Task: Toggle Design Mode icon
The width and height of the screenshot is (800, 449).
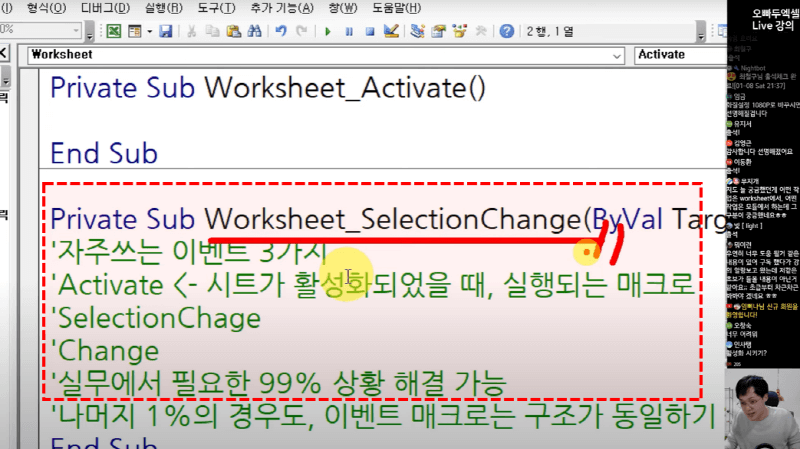Action: pos(391,31)
